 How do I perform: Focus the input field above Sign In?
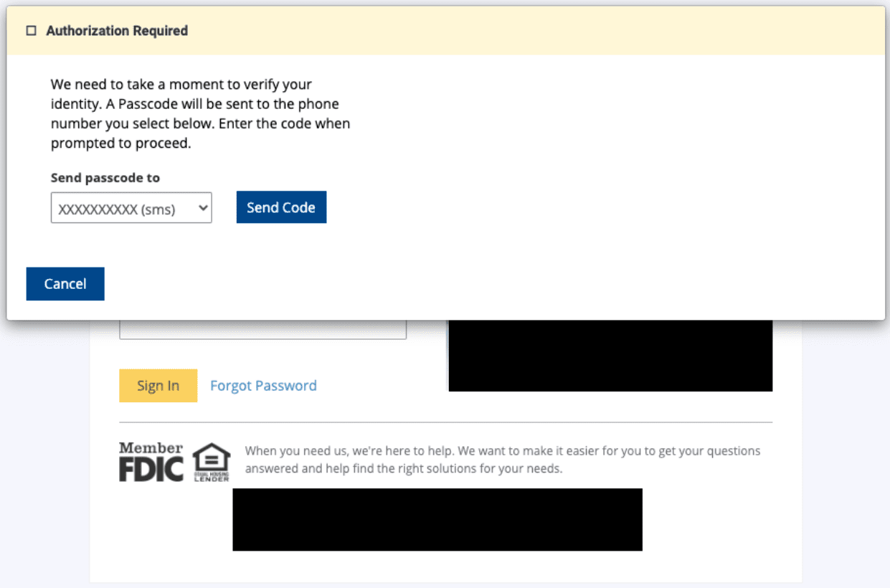click(262, 330)
